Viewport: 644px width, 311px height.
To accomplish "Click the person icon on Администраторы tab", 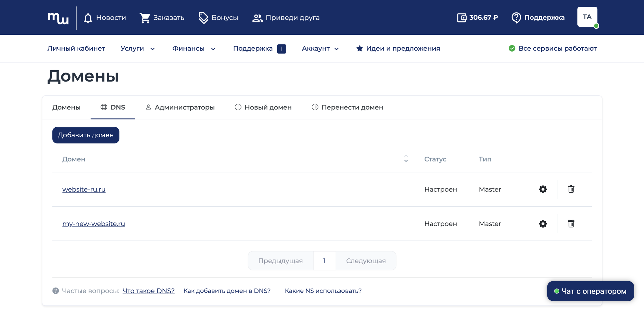I will 148,107.
